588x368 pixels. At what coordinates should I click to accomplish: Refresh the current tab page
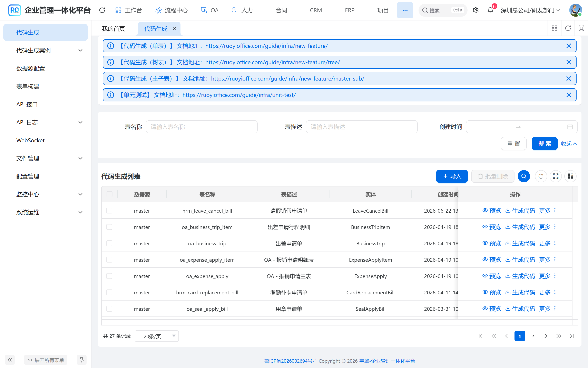568,28
